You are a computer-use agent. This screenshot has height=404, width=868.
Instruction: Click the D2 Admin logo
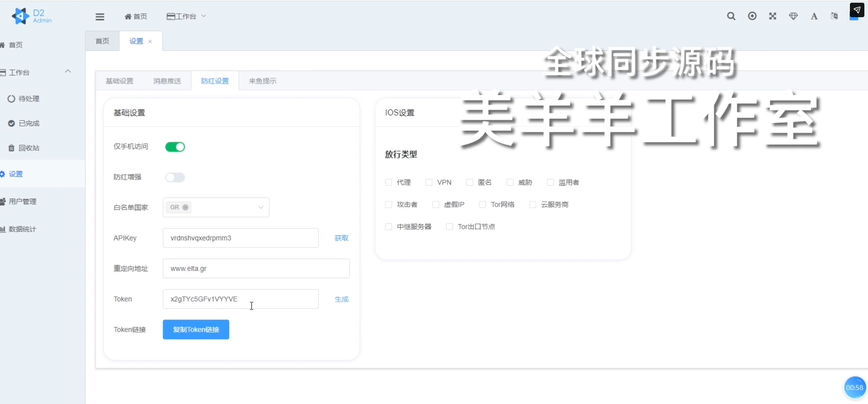click(x=32, y=16)
